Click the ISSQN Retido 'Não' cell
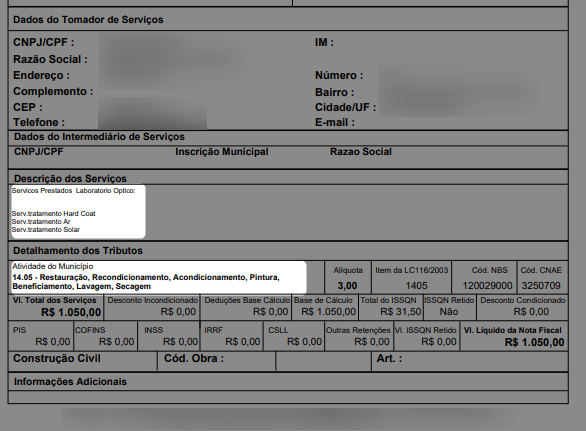 pyautogui.click(x=448, y=311)
